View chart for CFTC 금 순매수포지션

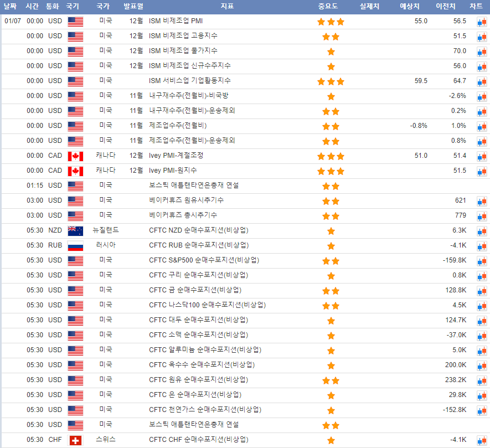(482, 291)
